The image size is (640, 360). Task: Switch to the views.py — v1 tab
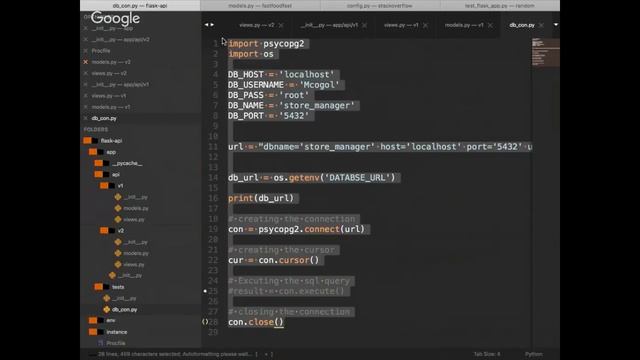[401, 25]
